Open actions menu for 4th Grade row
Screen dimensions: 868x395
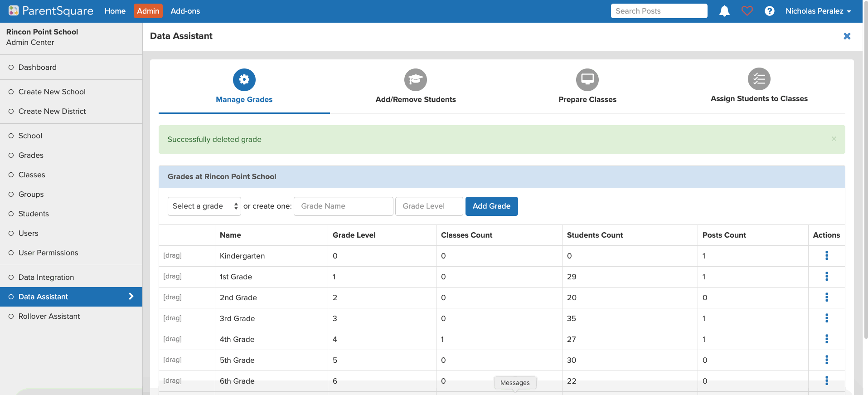tap(827, 339)
